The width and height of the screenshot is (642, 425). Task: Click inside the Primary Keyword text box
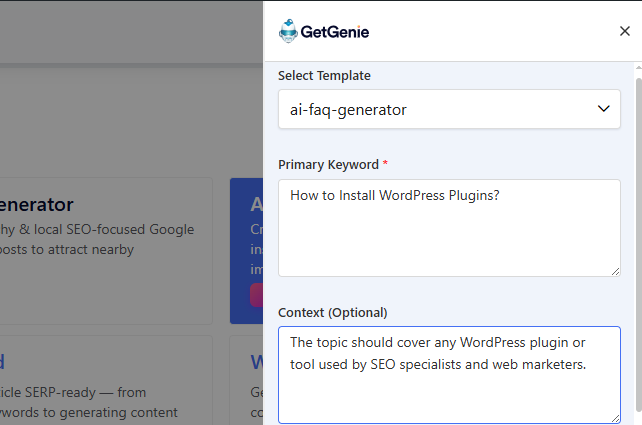(x=448, y=227)
